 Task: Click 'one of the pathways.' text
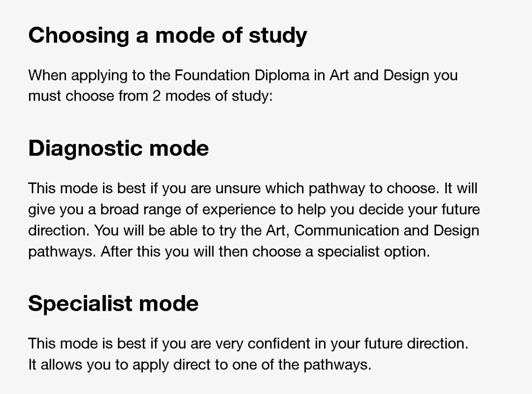pyautogui.click(x=301, y=365)
